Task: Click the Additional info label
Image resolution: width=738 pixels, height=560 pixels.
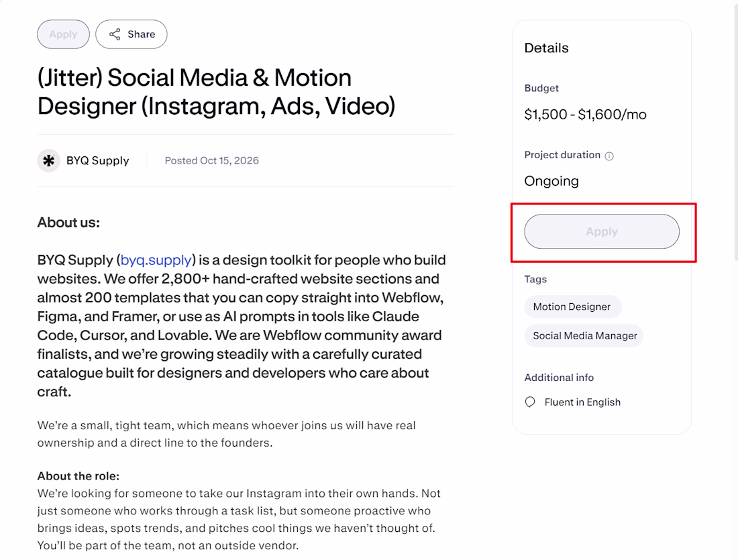Action: point(559,378)
